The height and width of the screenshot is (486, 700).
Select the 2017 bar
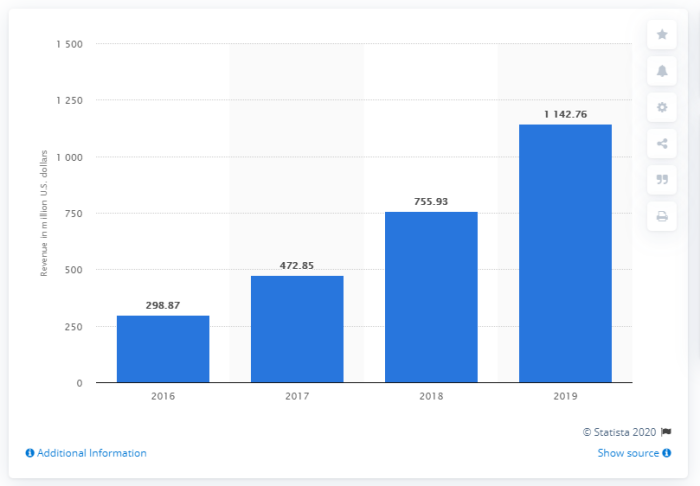click(297, 329)
